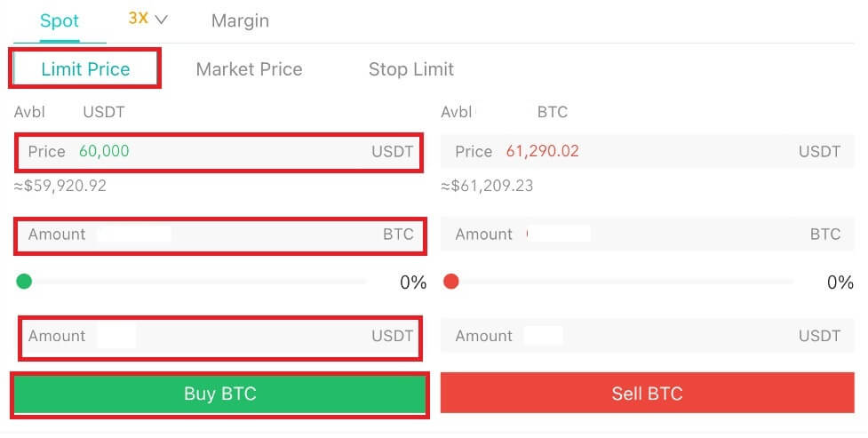Click the Avbl USDT balance label
The width and height of the screenshot is (868, 438).
click(69, 113)
